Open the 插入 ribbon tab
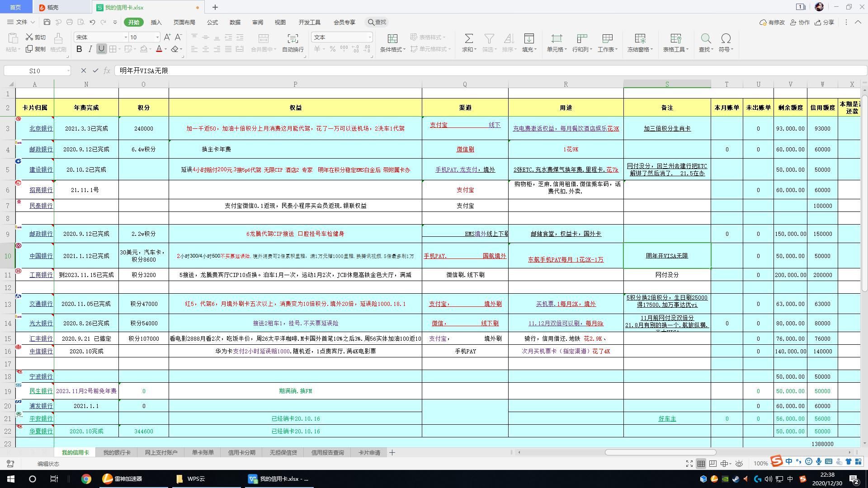The image size is (868, 488). (156, 22)
